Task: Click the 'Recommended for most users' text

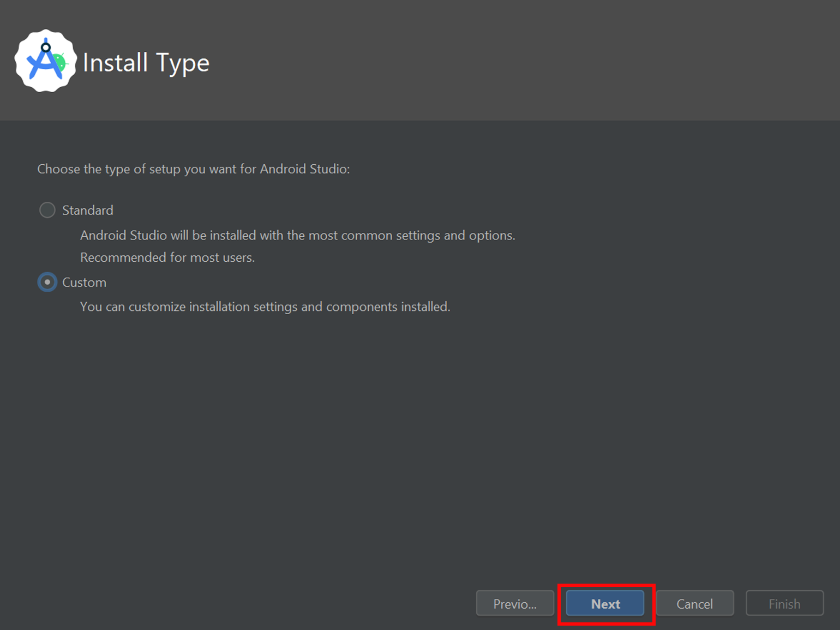Action: 167,257
